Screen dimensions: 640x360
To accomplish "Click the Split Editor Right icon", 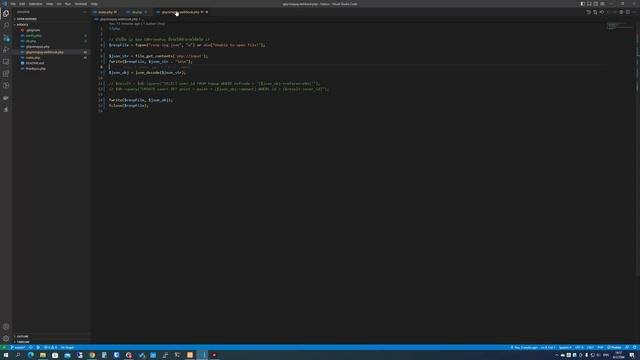I will tap(628, 12).
